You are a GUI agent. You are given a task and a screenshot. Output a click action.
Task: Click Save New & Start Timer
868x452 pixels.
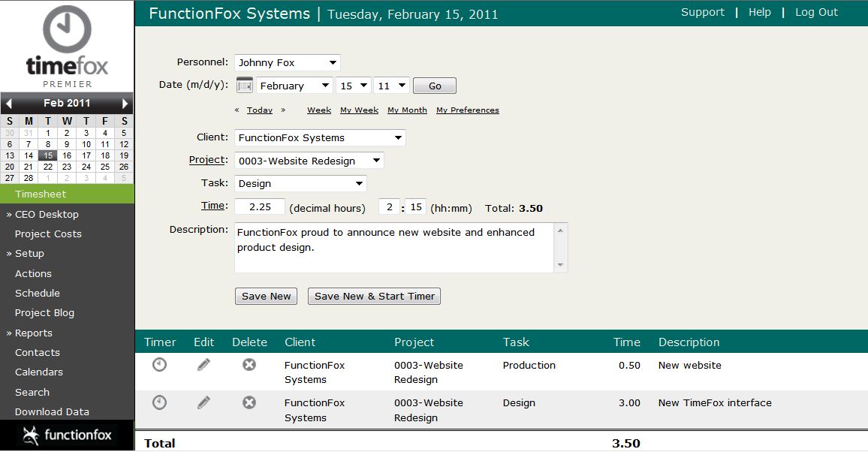(374, 296)
